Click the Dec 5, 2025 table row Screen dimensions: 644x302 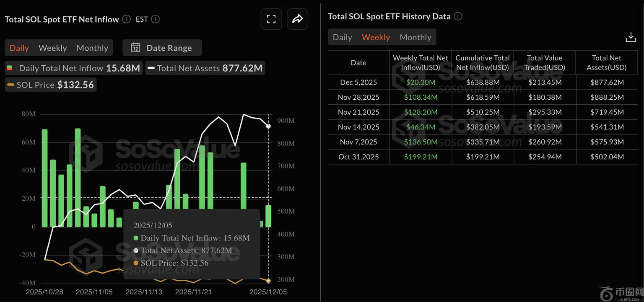(482, 83)
